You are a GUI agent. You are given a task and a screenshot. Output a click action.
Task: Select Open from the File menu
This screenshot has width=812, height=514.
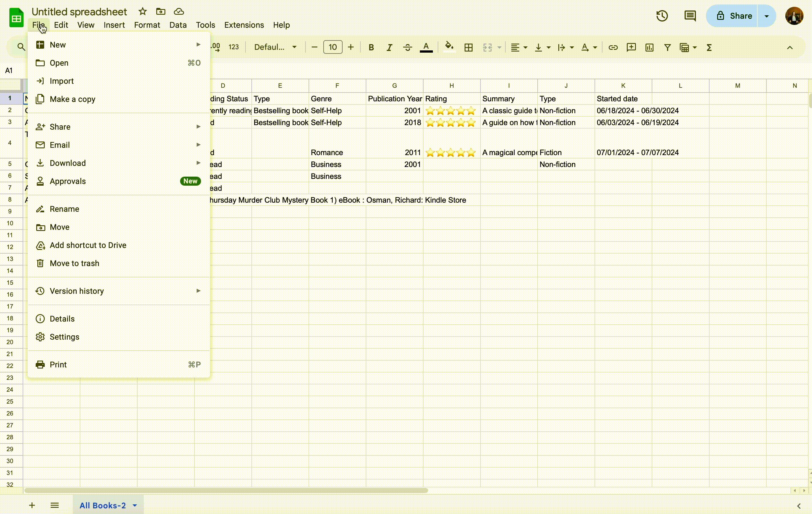[119, 63]
